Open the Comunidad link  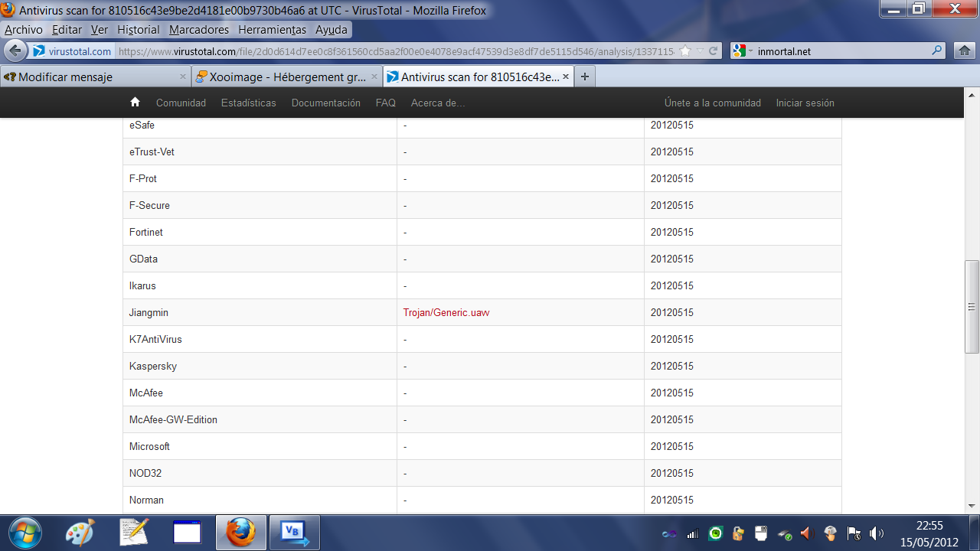tap(181, 103)
